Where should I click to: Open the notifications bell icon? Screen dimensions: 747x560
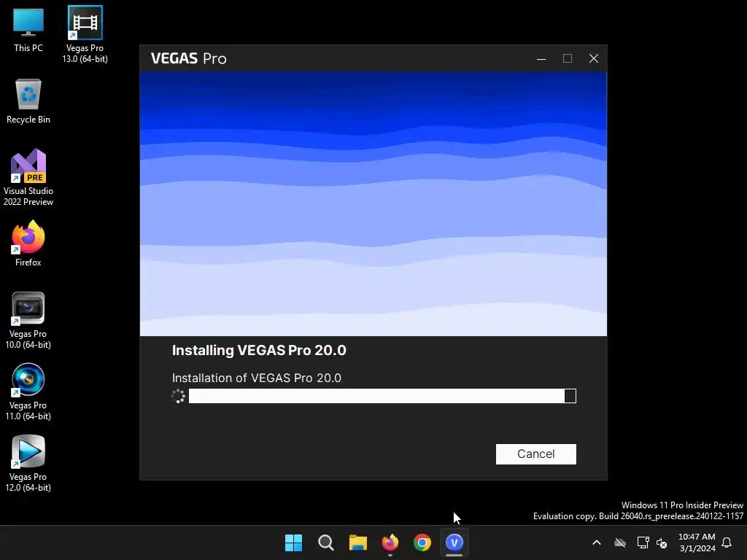coord(727,542)
